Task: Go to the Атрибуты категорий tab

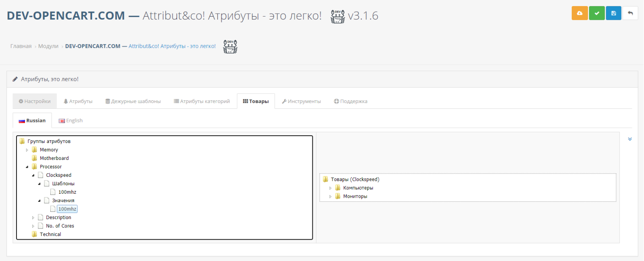Action: pyautogui.click(x=202, y=101)
